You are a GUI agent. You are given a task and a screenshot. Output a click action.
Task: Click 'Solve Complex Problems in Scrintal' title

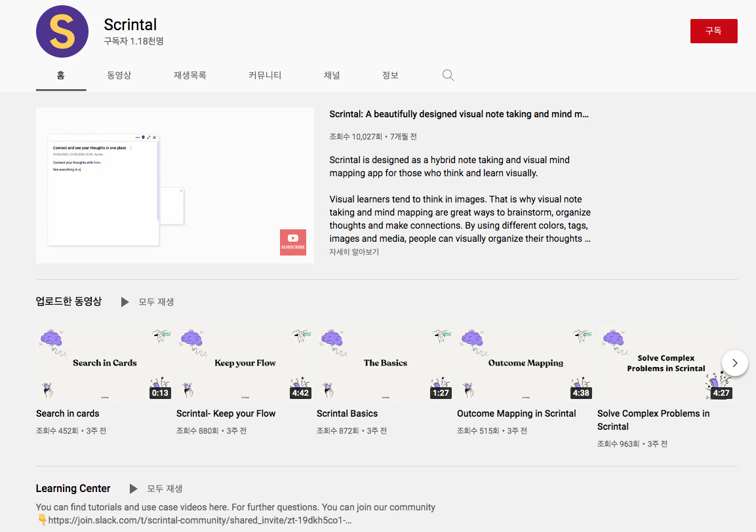point(653,420)
